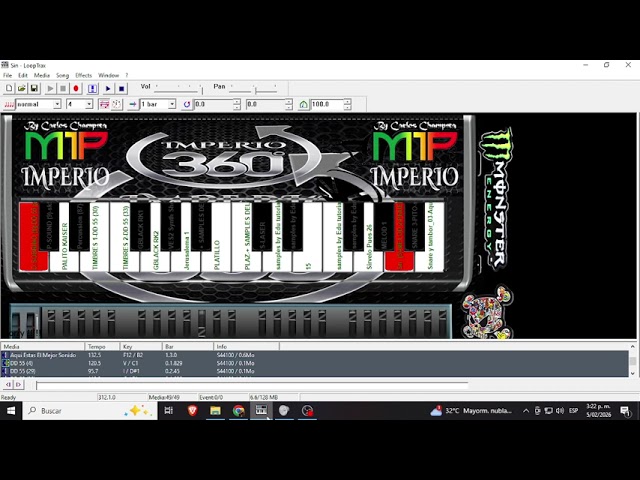Click the media list scroll-down arrow

[x=633, y=373]
